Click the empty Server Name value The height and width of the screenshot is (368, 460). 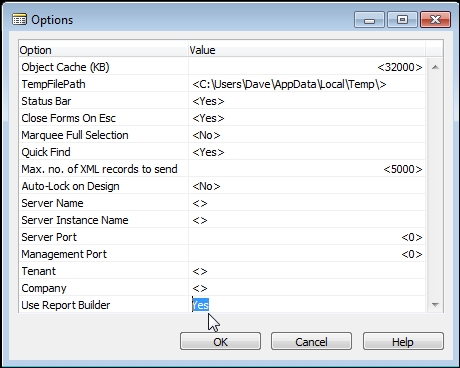[199, 203]
